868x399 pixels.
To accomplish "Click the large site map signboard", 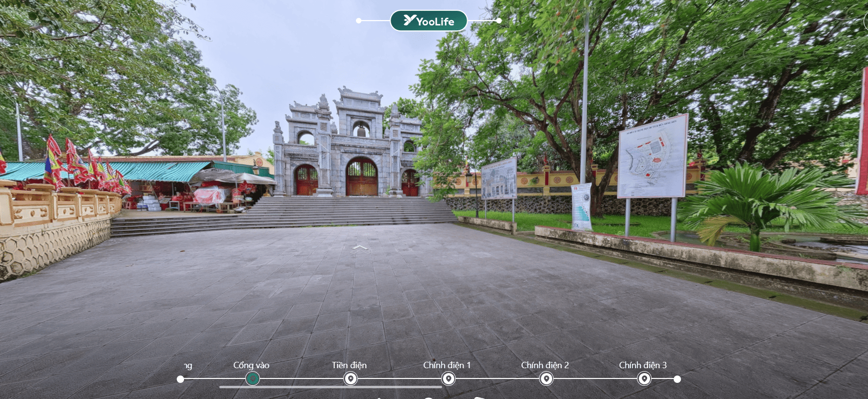I will tap(652, 157).
